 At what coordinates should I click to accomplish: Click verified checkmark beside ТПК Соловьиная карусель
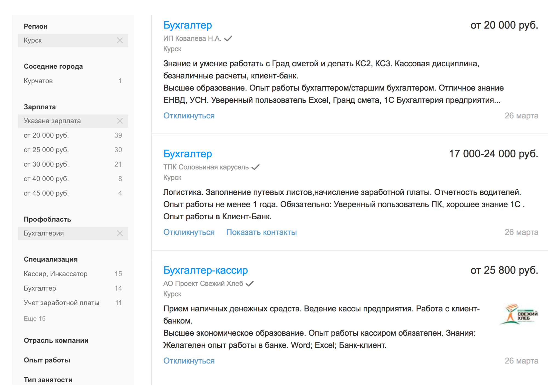[255, 167]
